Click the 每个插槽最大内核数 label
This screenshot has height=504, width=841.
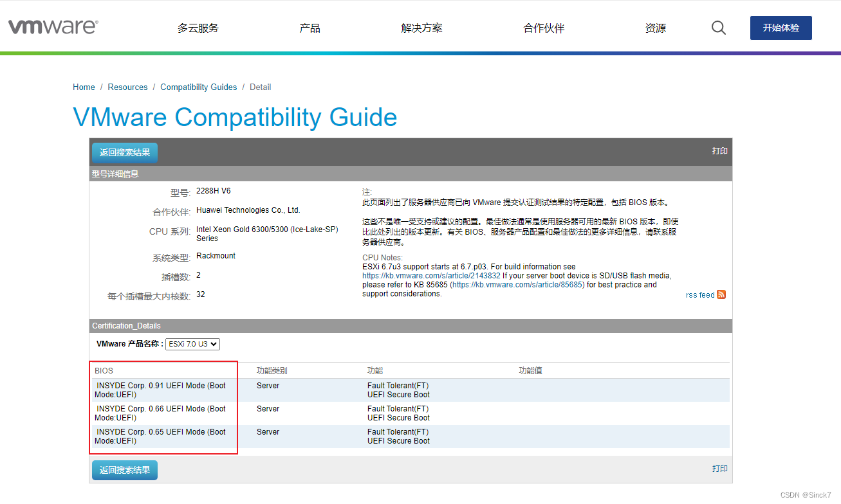pos(149,296)
